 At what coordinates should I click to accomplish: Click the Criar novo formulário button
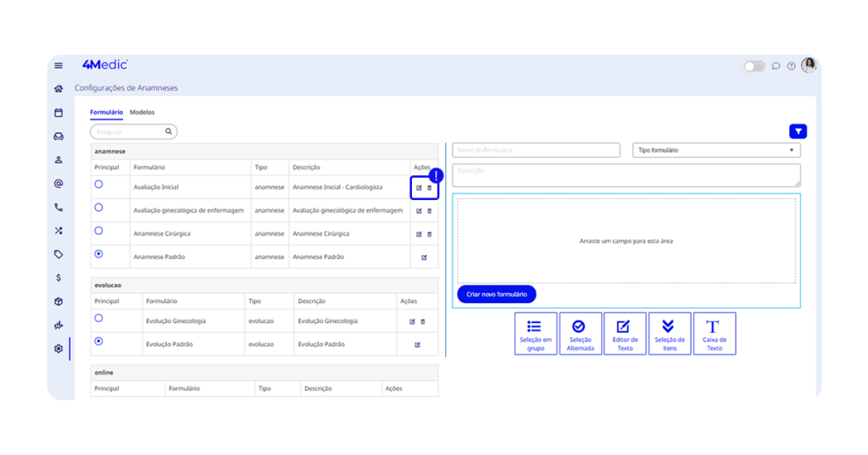497,294
